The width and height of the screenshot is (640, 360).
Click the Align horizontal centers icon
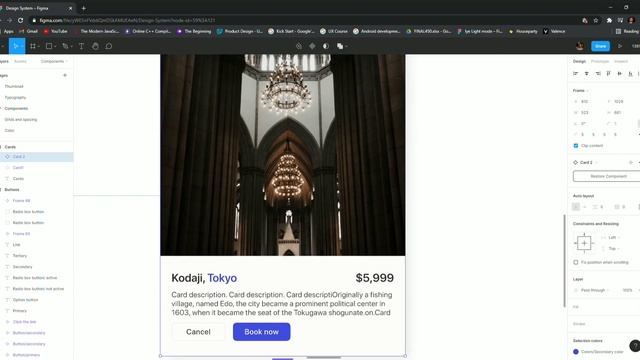(x=587, y=73)
